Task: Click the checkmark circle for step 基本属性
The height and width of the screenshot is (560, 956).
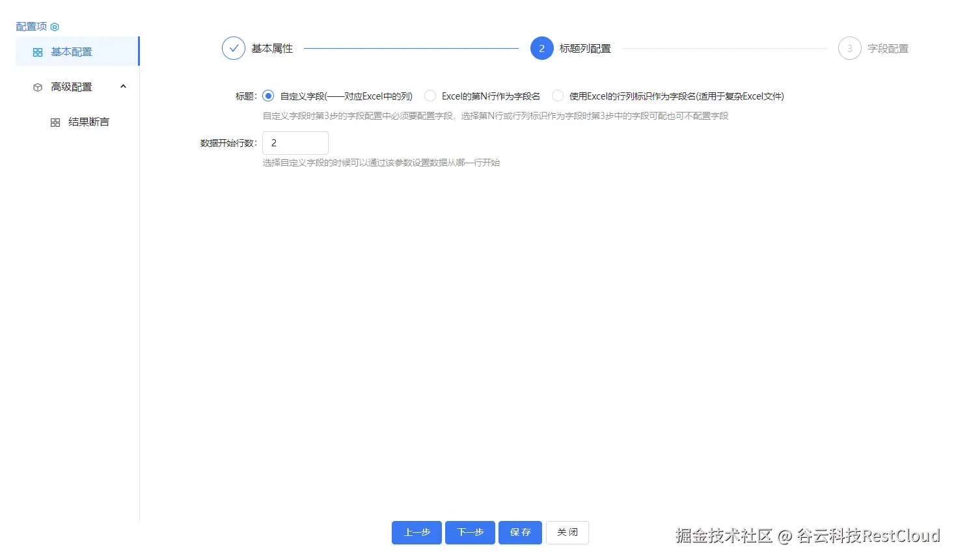Action: click(x=233, y=48)
